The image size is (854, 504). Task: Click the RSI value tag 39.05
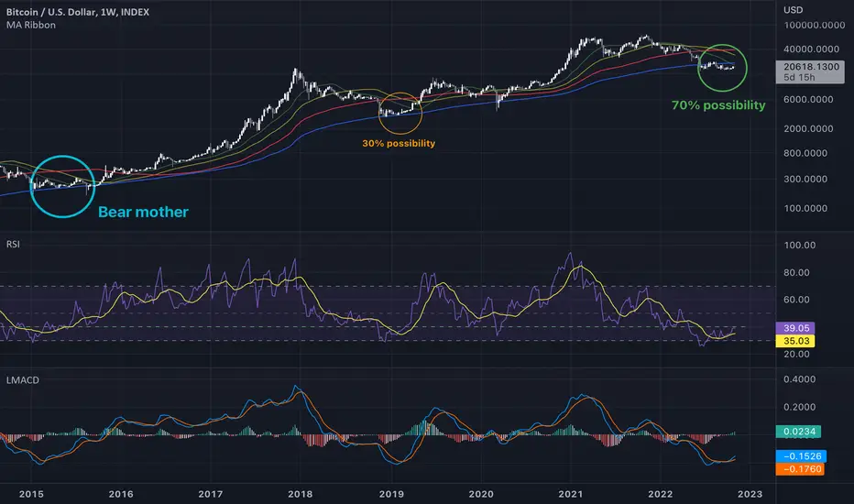point(795,328)
